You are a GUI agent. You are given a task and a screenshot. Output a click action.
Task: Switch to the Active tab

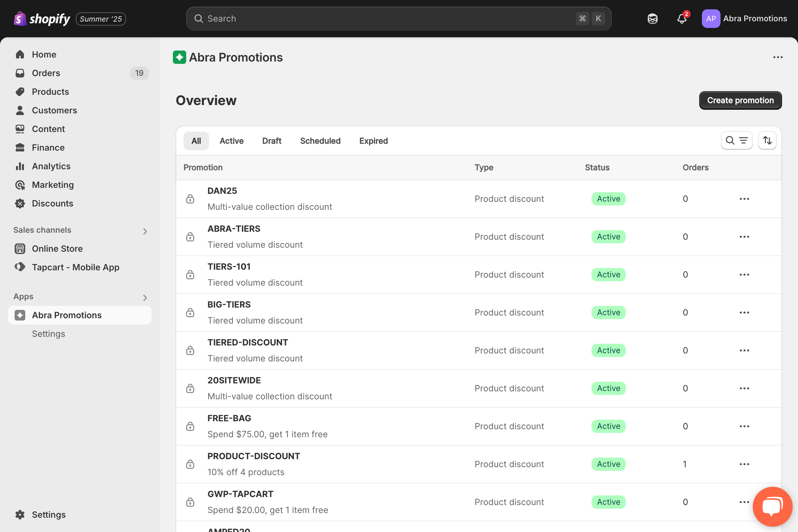(231, 141)
